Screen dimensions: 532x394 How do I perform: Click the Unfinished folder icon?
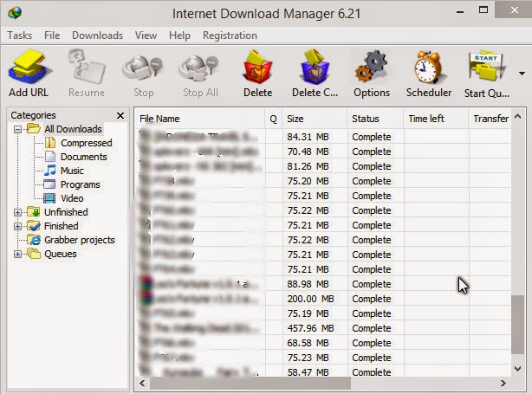33,212
